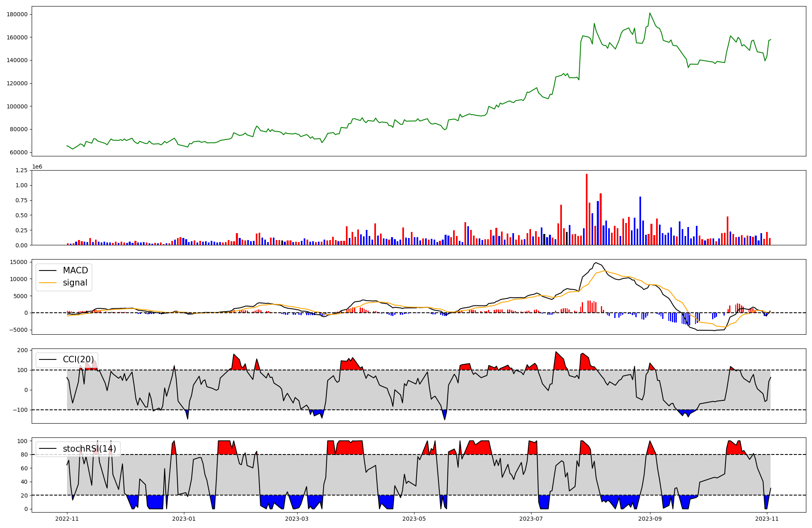Select the stochRSI(14) legend label
This screenshot has height=528, width=812.
89,449
